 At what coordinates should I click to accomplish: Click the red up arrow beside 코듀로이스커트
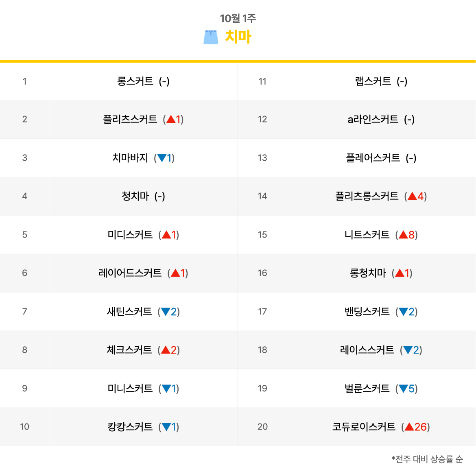(x=409, y=427)
